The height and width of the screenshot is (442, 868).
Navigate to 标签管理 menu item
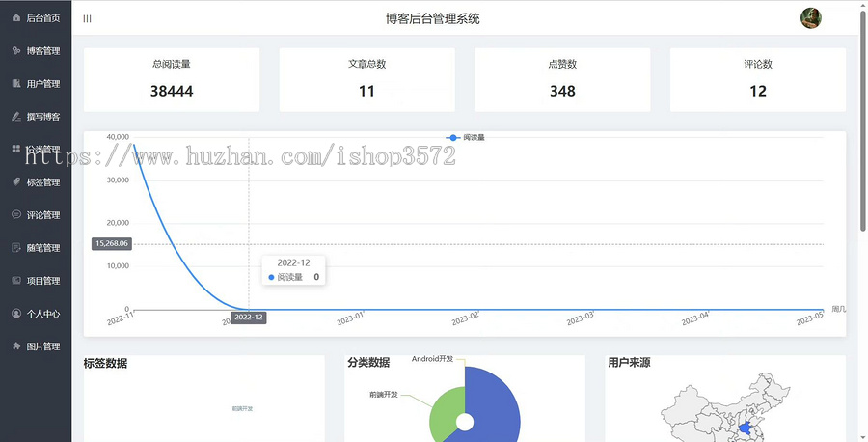[36, 182]
